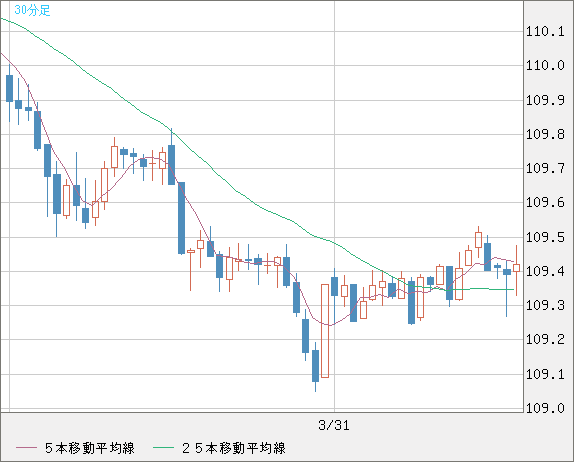Screen dimensions: 574x462
Task: Click the 30分足 timeframe label
Action: (x=32, y=10)
